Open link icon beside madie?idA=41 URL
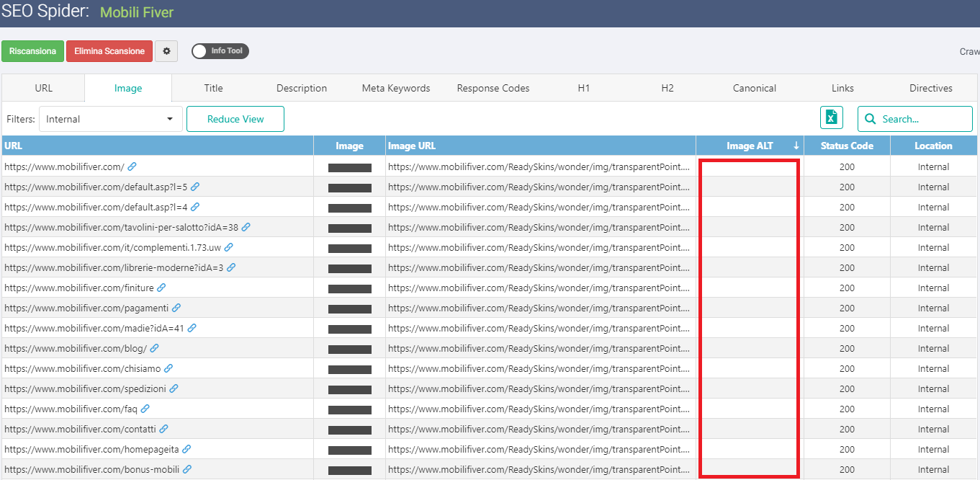This screenshot has width=980, height=480. (x=192, y=328)
